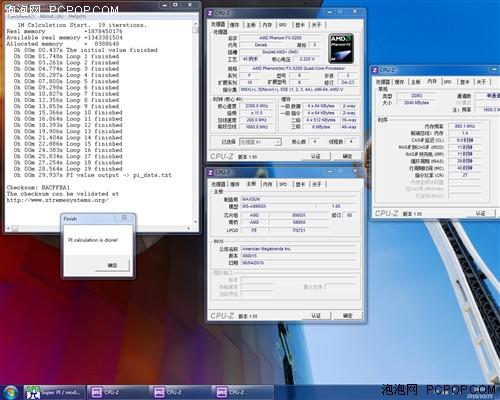Open the 处理器 #1 selection dropdown in CPU-Z
This screenshot has height=400, width=500.
tap(260, 142)
